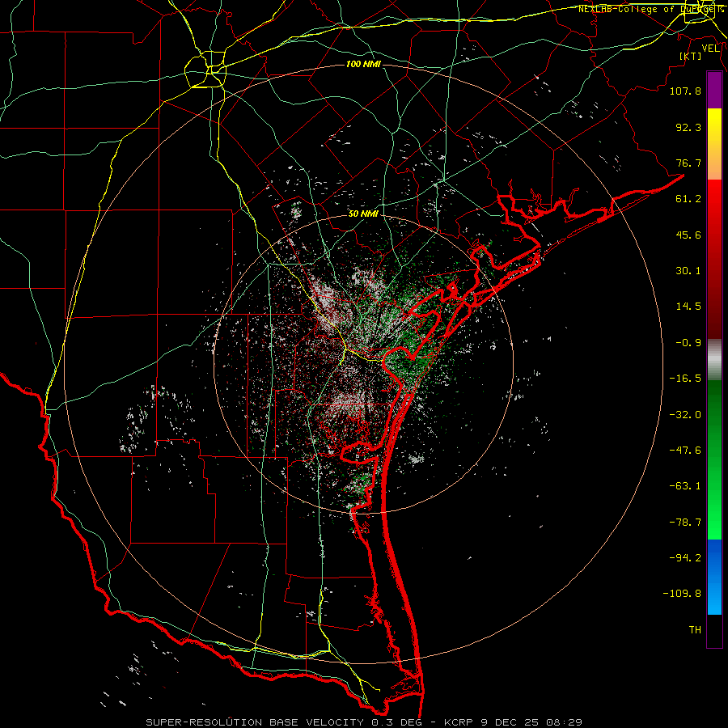Click the 92.3 legend value

(x=688, y=127)
